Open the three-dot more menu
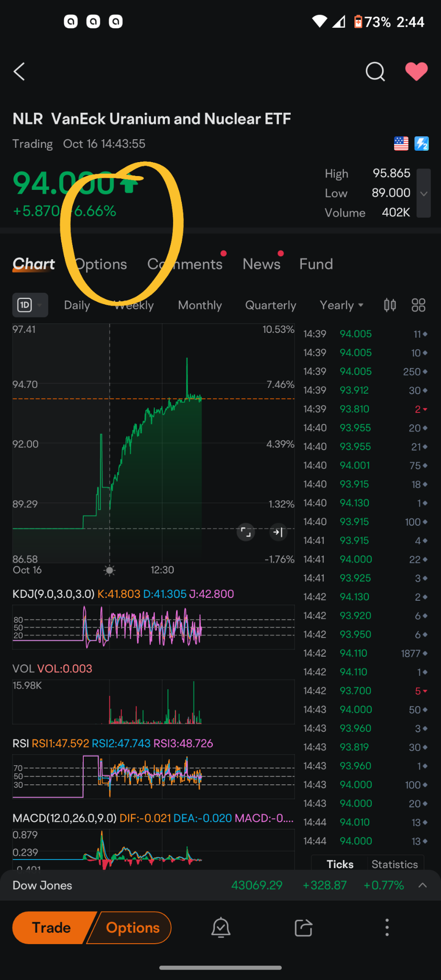This screenshot has width=441, height=980. (x=387, y=928)
